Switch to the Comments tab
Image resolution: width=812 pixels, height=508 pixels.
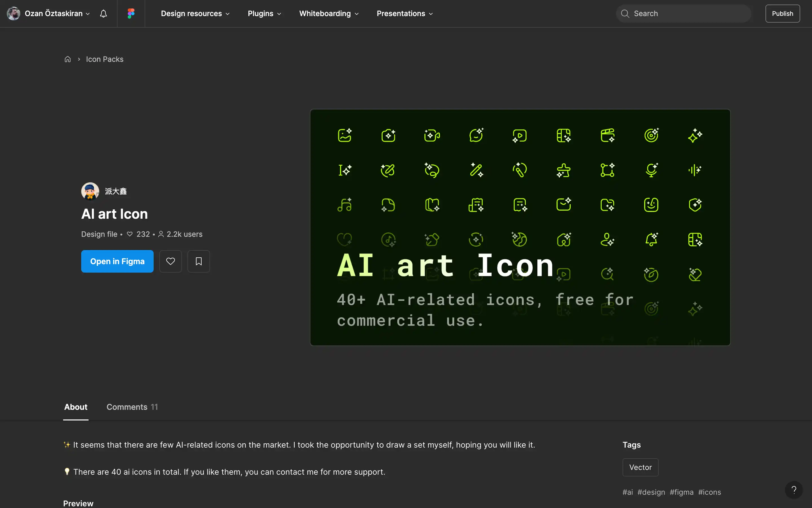point(132,407)
